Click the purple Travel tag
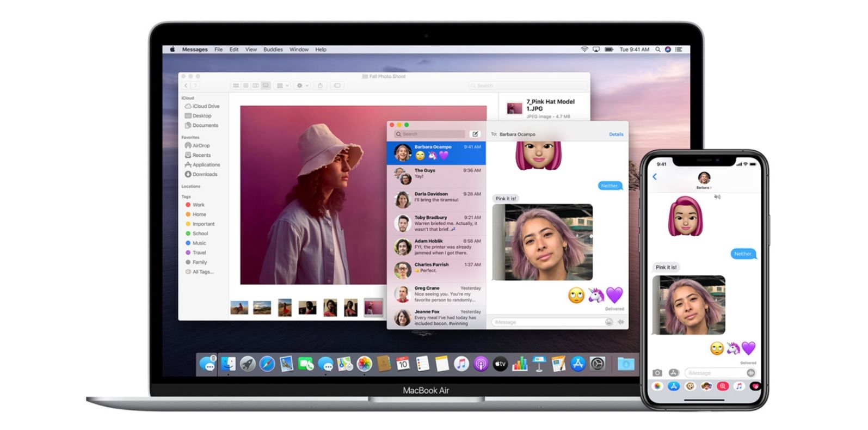This screenshot has height=430, width=868. (x=196, y=253)
